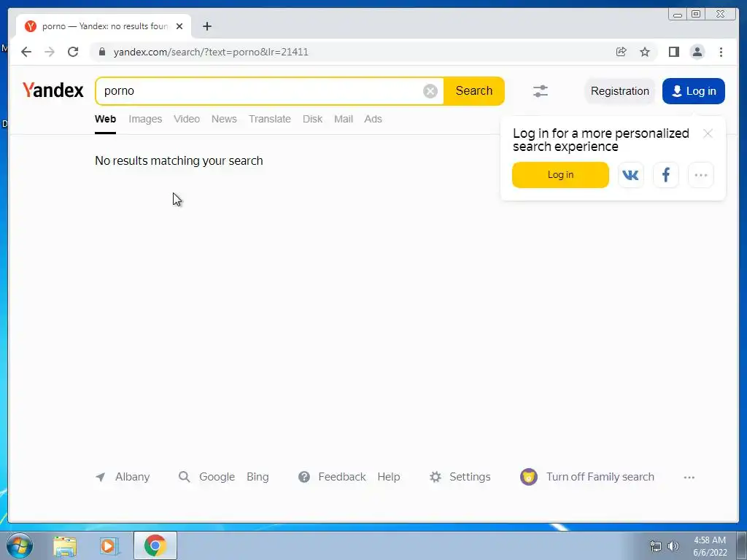
Task: Open the Windows Start menu
Action: (19, 545)
